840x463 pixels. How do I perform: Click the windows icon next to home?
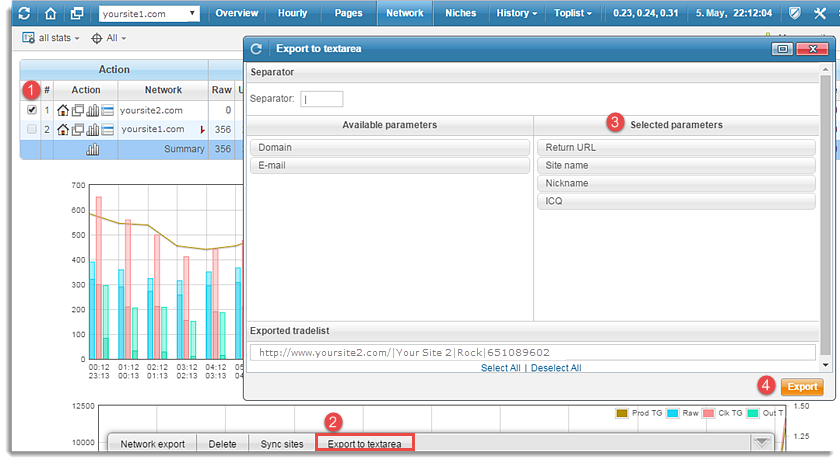tap(77, 13)
